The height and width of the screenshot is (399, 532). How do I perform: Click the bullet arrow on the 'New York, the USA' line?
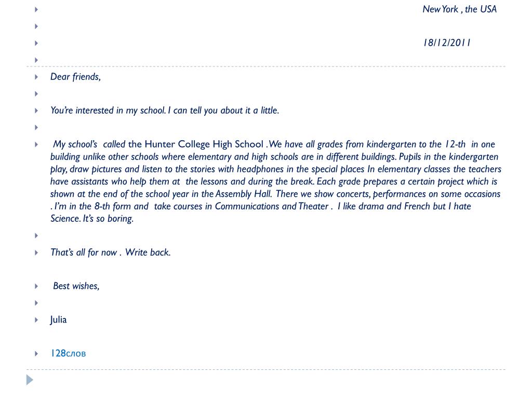click(36, 9)
